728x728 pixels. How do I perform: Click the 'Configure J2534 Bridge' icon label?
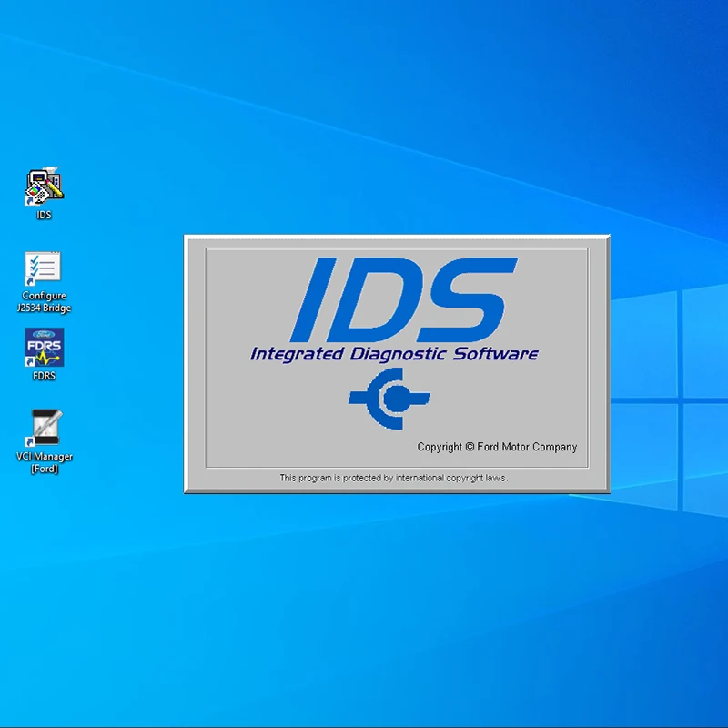[44, 302]
